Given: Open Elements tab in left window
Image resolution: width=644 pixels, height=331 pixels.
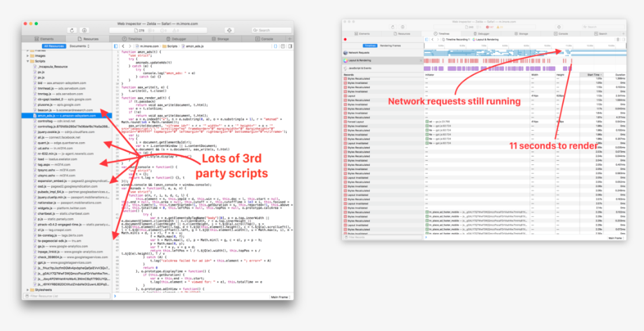Looking at the screenshot, I should 44,38.
